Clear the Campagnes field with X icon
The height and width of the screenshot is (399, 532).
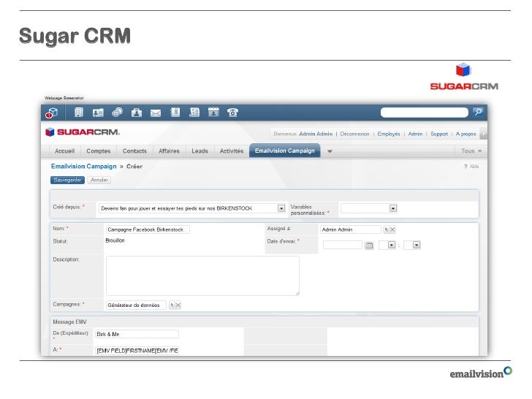178,305
